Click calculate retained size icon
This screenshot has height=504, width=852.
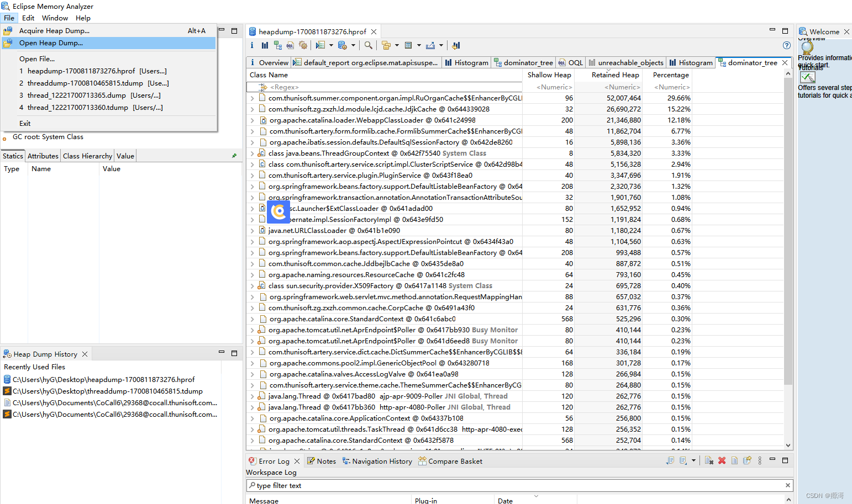408,45
